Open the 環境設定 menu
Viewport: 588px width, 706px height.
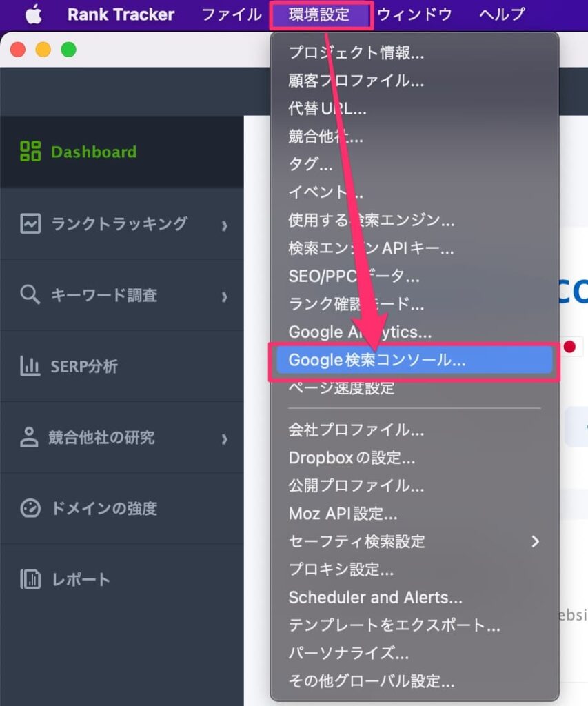(319, 14)
